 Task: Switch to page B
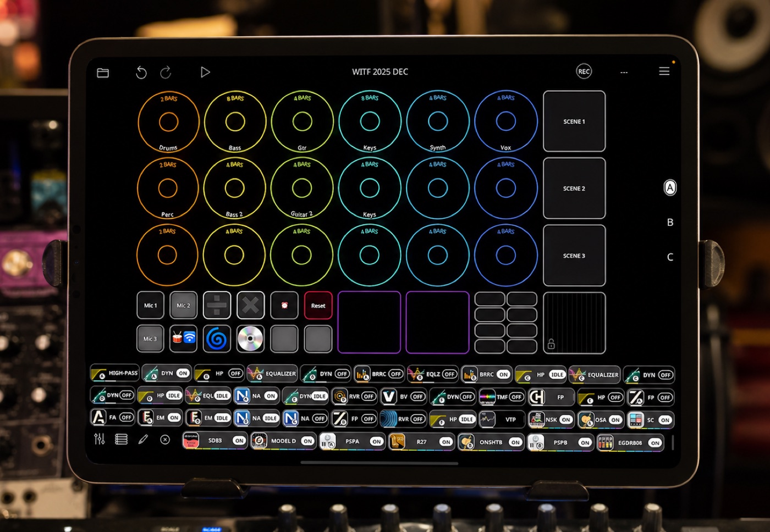coord(670,222)
